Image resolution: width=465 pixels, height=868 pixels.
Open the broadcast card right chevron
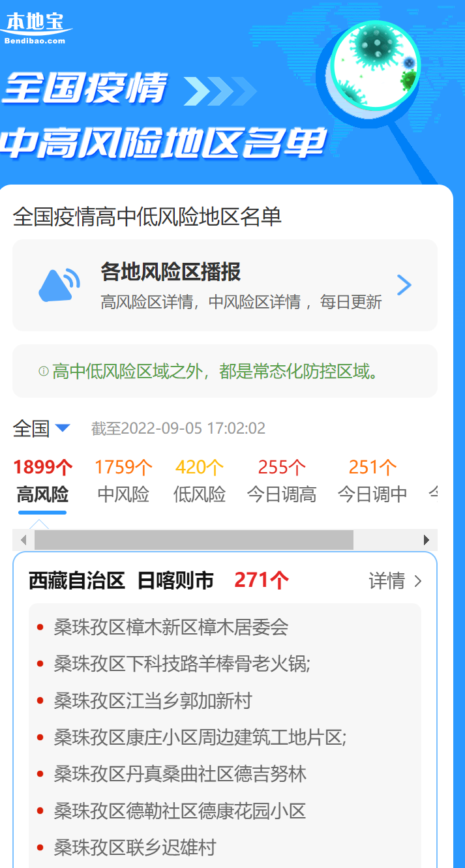[404, 285]
